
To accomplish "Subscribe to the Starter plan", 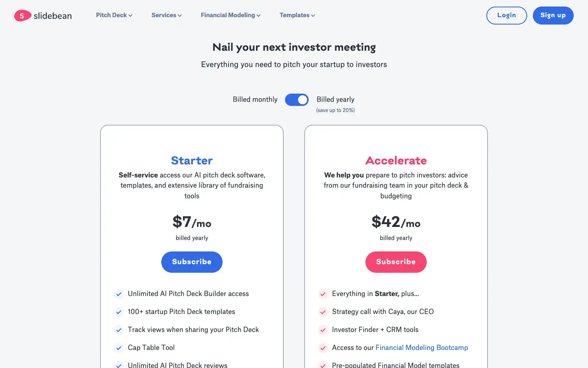I will click(192, 262).
